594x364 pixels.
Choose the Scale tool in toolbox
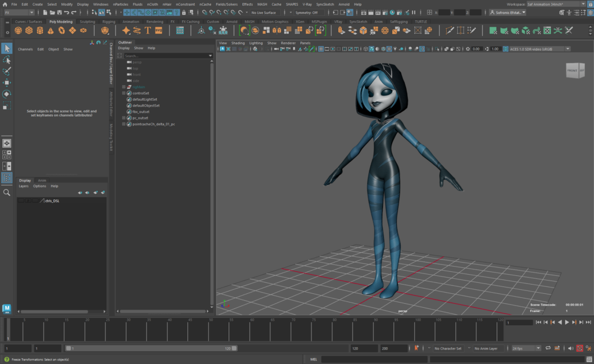pyautogui.click(x=6, y=105)
